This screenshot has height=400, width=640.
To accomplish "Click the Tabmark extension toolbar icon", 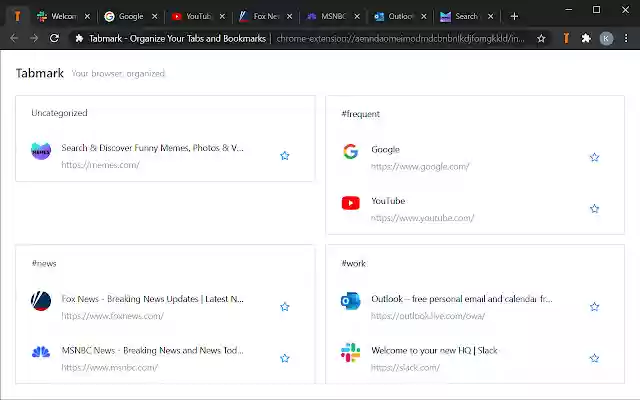I will tap(566, 38).
